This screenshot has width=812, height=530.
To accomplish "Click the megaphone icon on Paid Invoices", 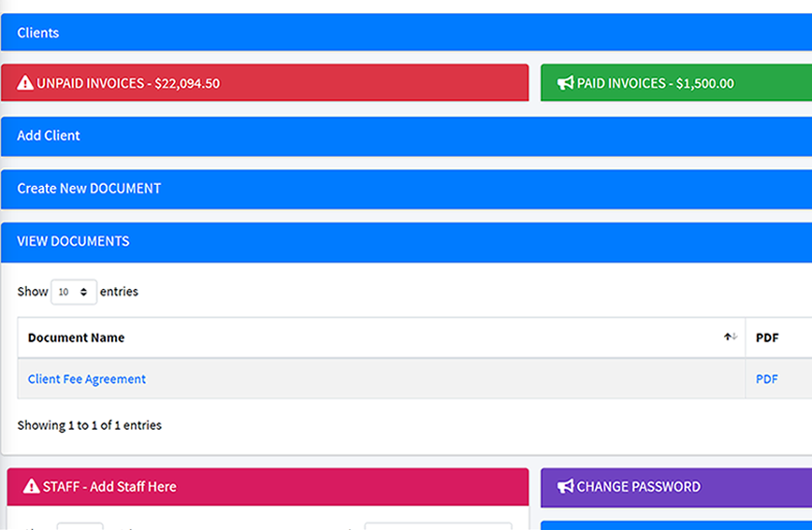I will coord(565,83).
